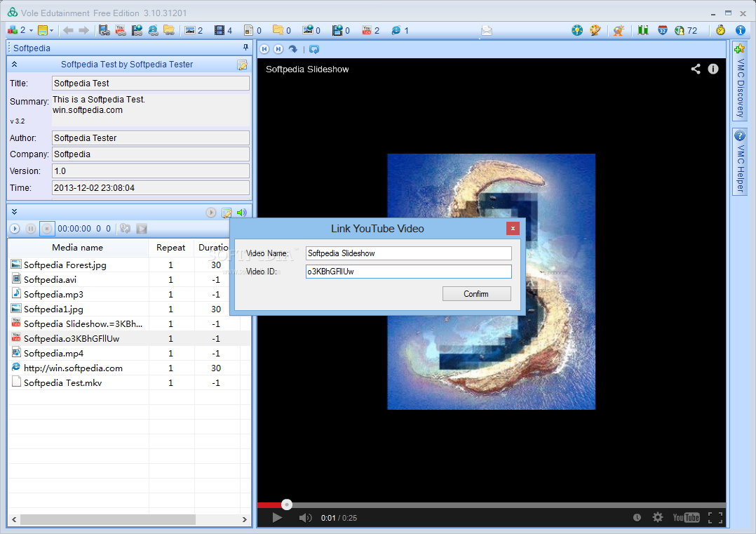Open YouTube player settings gear
Image resolution: width=756 pixels, height=534 pixels.
[658, 517]
